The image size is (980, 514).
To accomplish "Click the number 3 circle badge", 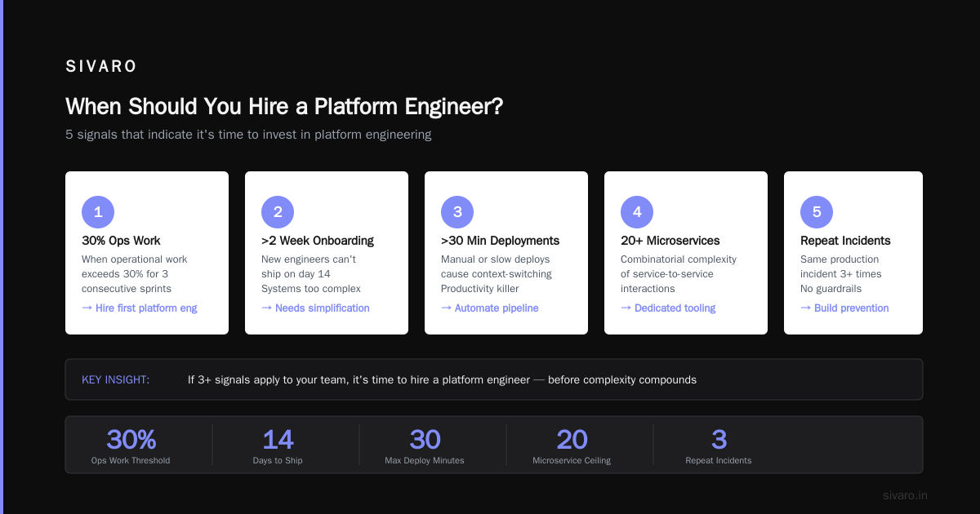I will tap(457, 212).
